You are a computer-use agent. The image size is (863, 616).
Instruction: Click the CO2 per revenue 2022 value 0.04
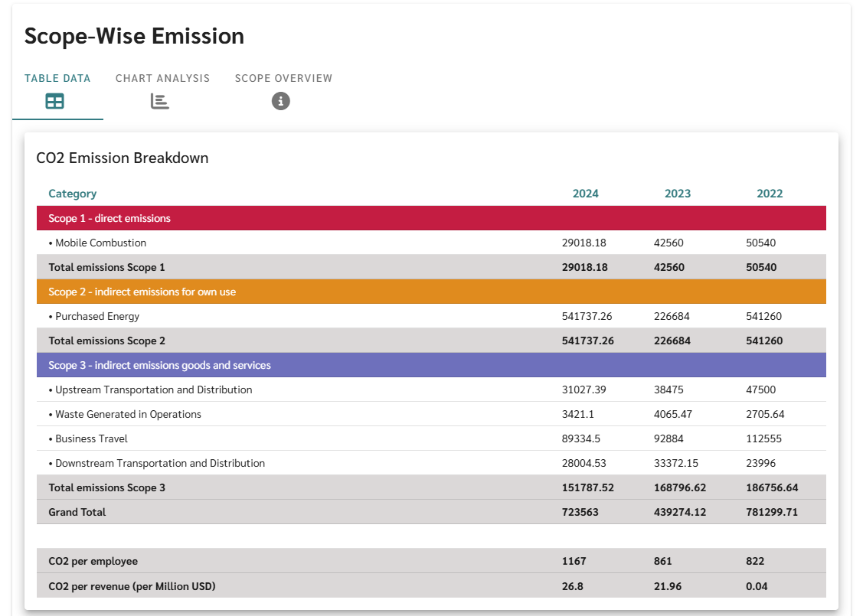tap(757, 586)
